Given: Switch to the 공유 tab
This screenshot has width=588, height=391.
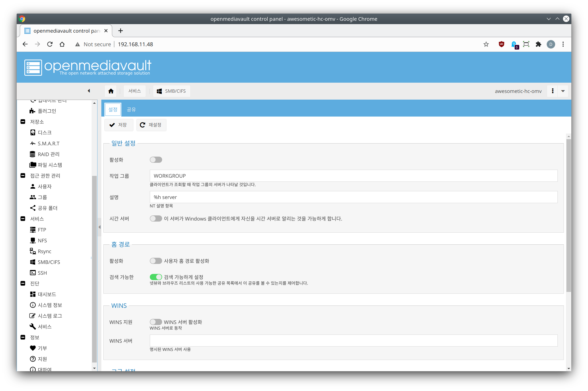Looking at the screenshot, I should pos(131,110).
